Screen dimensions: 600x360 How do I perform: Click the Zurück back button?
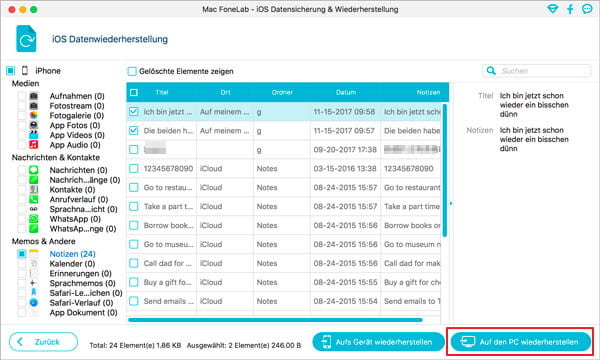click(43, 342)
